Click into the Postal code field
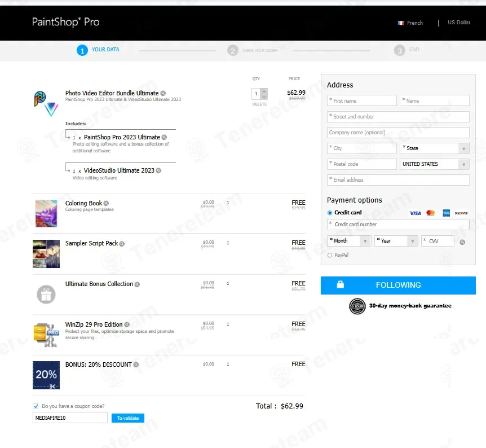The height and width of the screenshot is (448, 486). (x=362, y=164)
